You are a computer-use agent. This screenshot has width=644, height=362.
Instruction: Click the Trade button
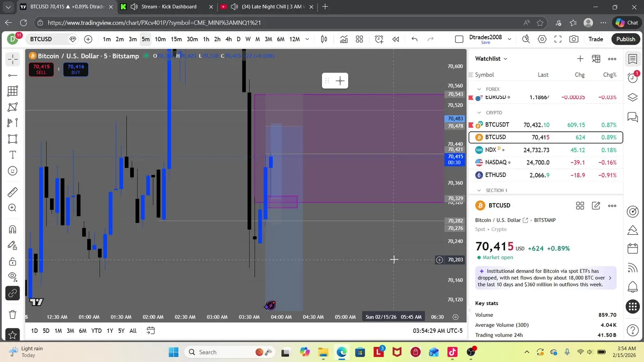[x=596, y=39]
